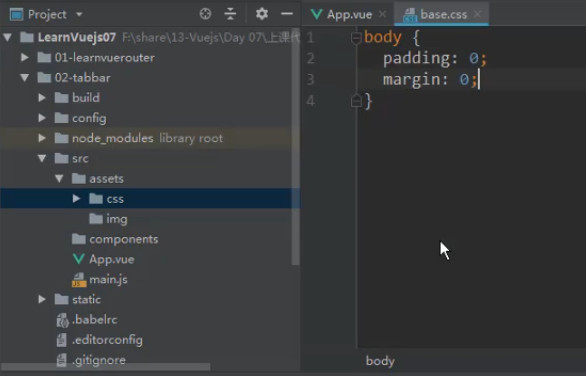Click the 'body' selector in code

(383, 37)
